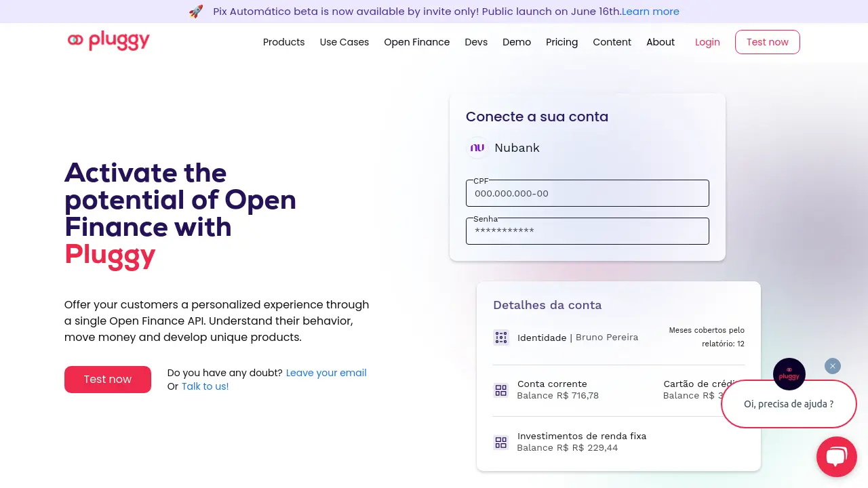Click the 'Balance R$ 716,78' value
The height and width of the screenshot is (488, 868).
click(x=558, y=396)
